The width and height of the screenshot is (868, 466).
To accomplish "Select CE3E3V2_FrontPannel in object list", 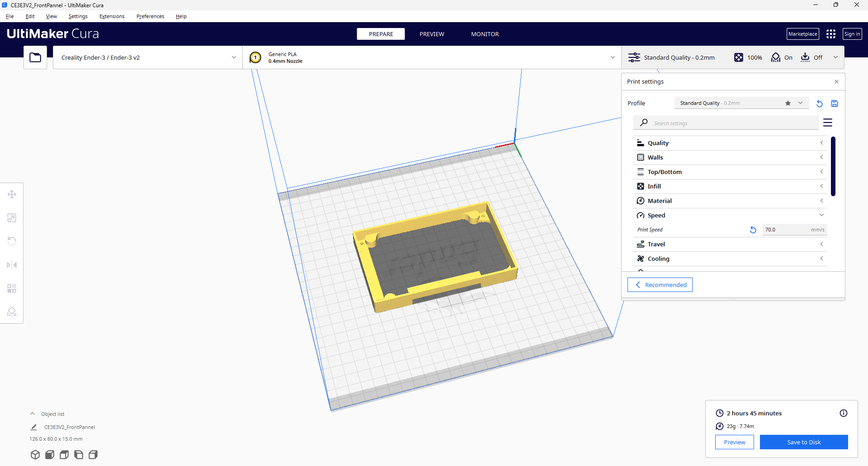I will pos(70,427).
